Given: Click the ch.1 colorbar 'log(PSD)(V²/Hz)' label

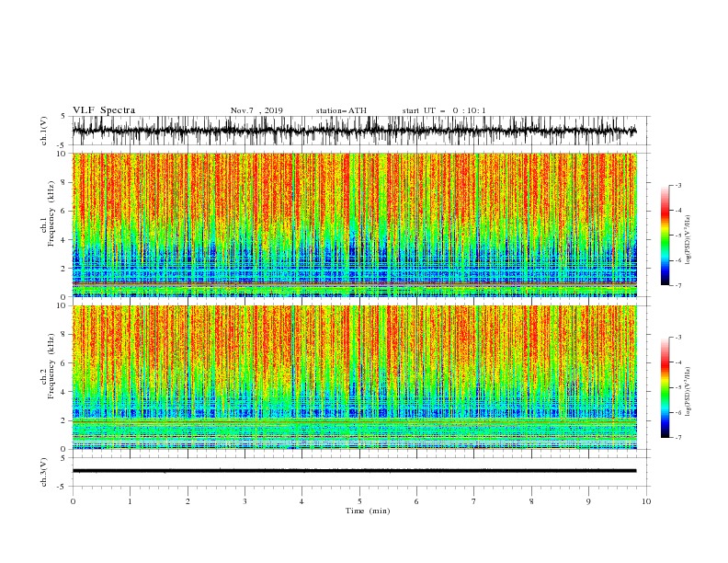Looking at the screenshot, I should pyautogui.click(x=688, y=240).
